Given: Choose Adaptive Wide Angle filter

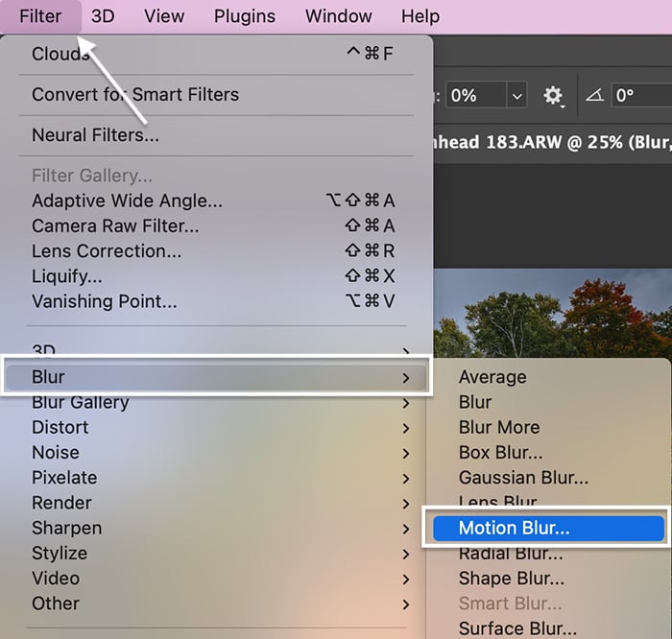Looking at the screenshot, I should 216,201.
